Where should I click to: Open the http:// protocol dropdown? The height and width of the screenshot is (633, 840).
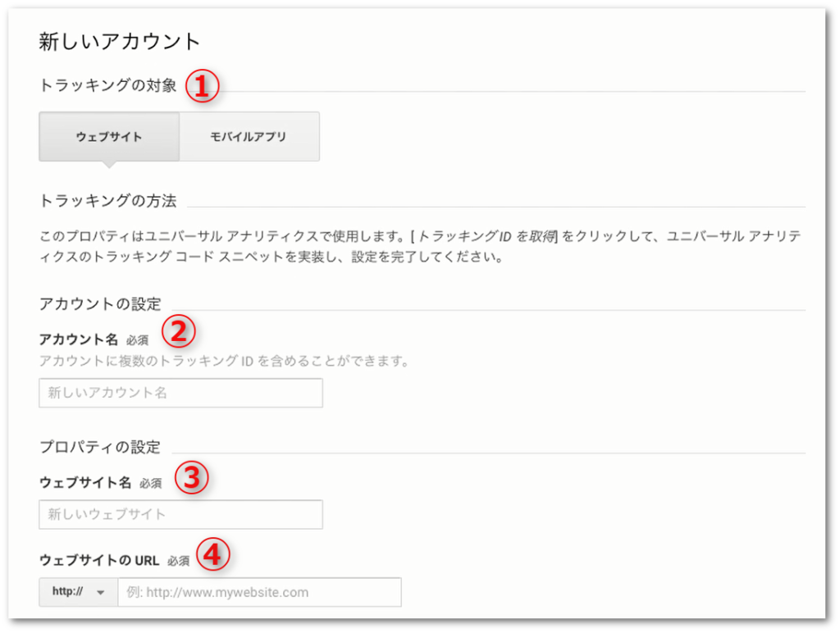[x=78, y=592]
